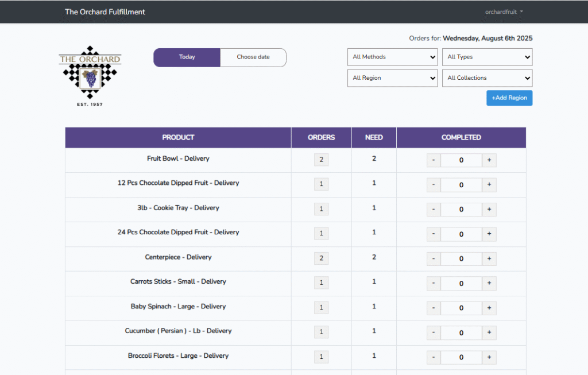
Task: Add one to Cucumber (Persian) completed
Action: [x=489, y=333]
